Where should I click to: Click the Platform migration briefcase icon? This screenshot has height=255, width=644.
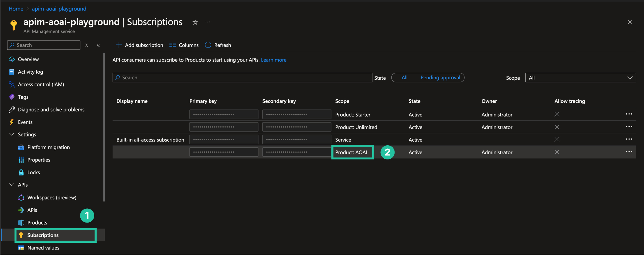click(x=21, y=147)
